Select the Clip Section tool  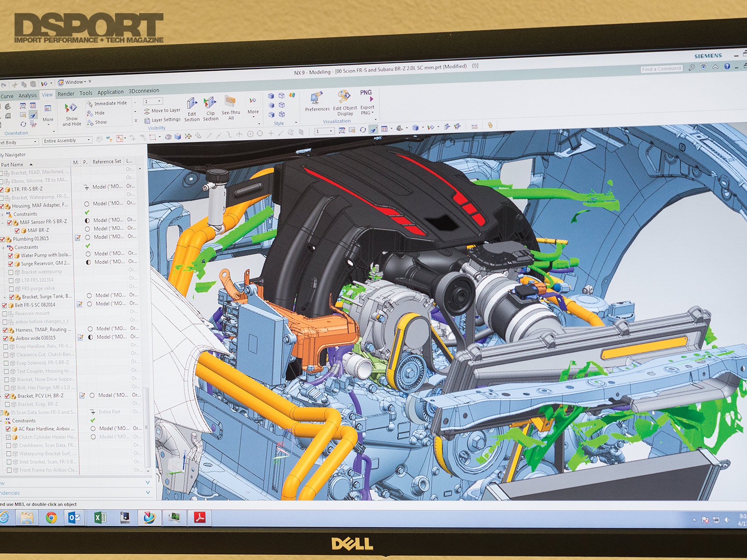pyautogui.click(x=210, y=104)
